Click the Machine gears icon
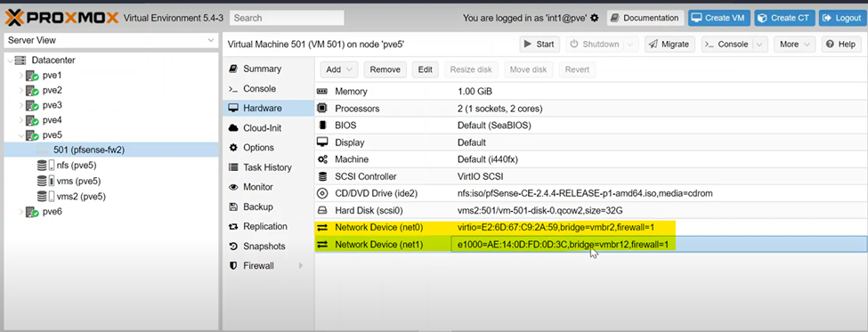868x332 pixels. click(322, 159)
